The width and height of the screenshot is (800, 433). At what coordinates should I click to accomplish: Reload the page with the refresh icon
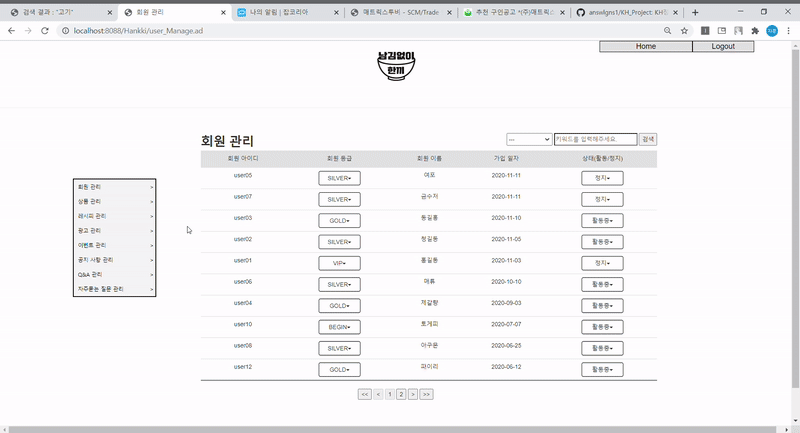click(45, 31)
